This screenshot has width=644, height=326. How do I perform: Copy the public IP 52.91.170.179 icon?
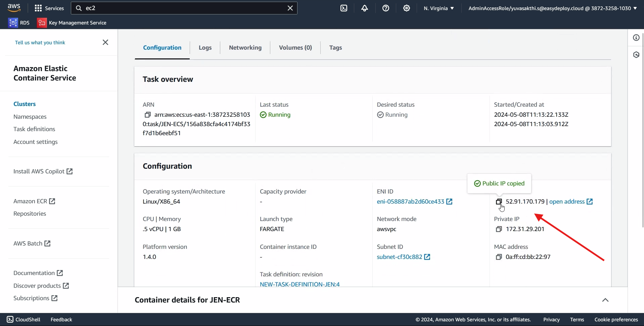pyautogui.click(x=499, y=202)
